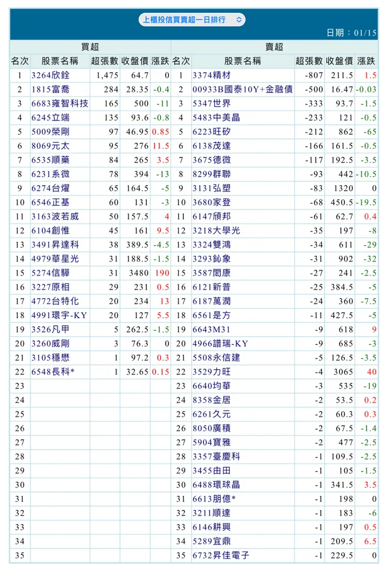Open stock link 3675德微
392x576 pixels.
212,160
